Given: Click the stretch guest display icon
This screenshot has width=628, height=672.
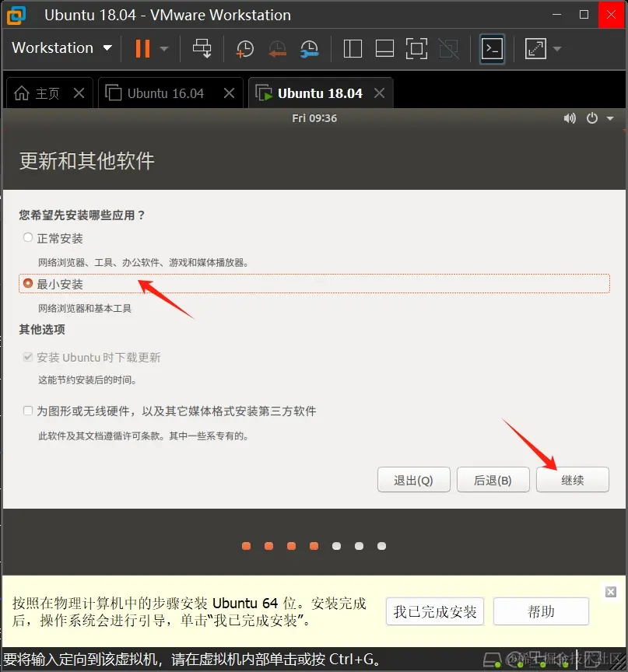Looking at the screenshot, I should 535,48.
